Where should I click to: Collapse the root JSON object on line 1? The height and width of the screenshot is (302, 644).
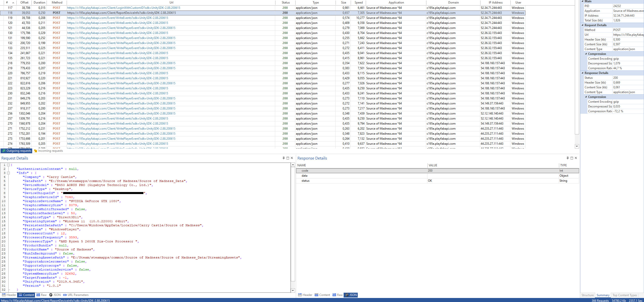[x=8, y=165]
